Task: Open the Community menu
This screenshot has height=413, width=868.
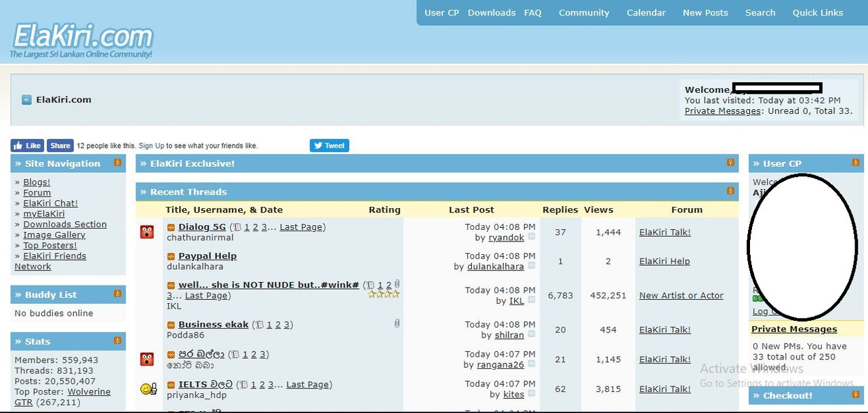Action: 584,13
